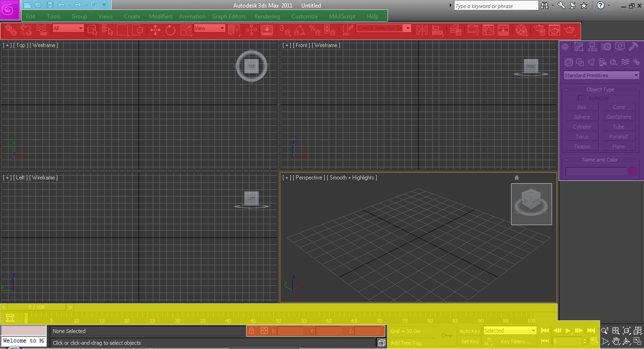Create a Teapot primitive
This screenshot has height=349, width=644.
click(x=582, y=146)
